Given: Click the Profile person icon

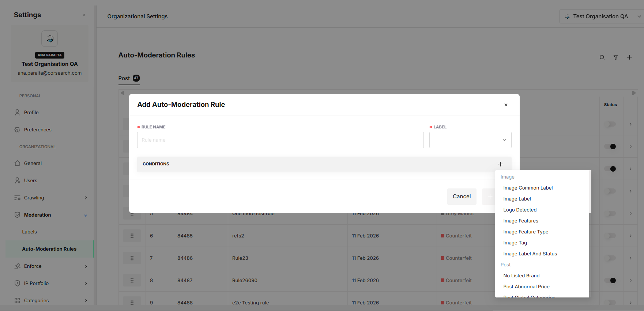Looking at the screenshot, I should [x=17, y=112].
